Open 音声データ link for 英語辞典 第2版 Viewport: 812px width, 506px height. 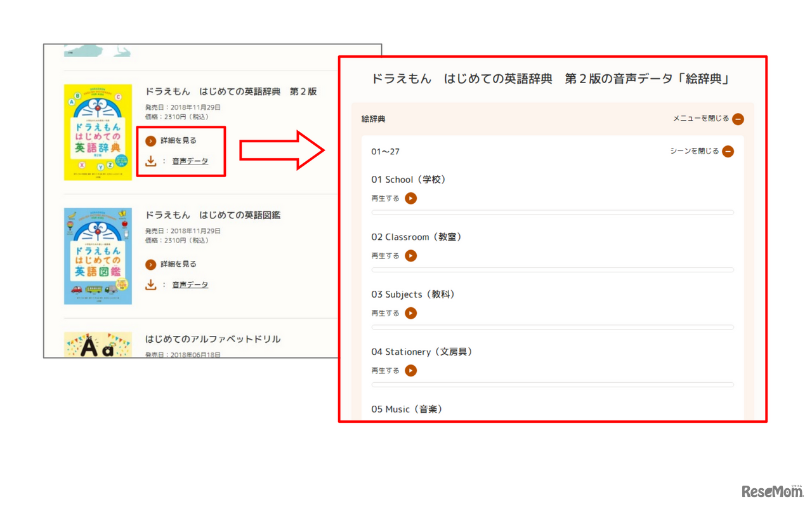[190, 161]
